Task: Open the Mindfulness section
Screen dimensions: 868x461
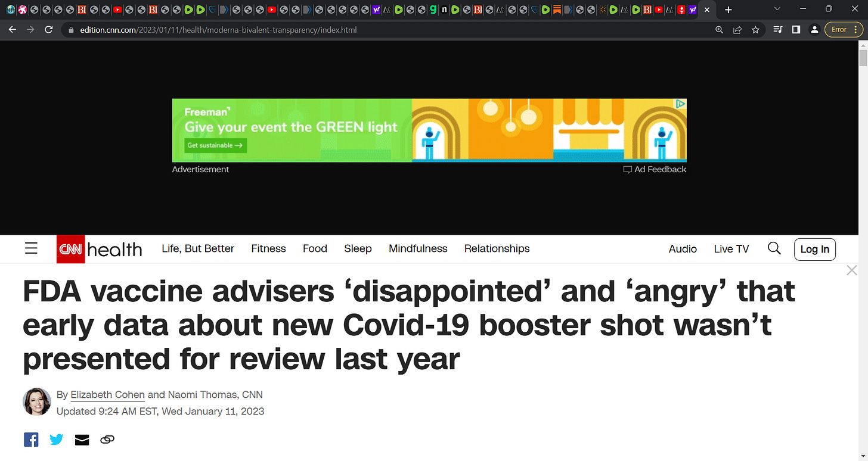Action: coord(418,248)
